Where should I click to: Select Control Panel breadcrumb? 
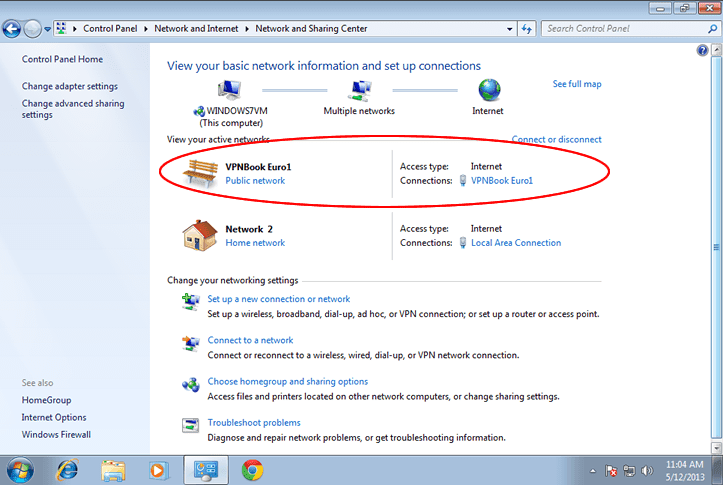(110, 29)
